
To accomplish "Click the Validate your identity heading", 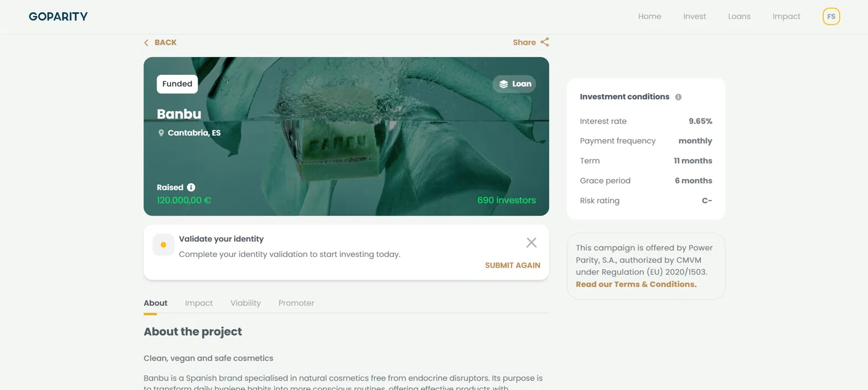I will coord(221,239).
